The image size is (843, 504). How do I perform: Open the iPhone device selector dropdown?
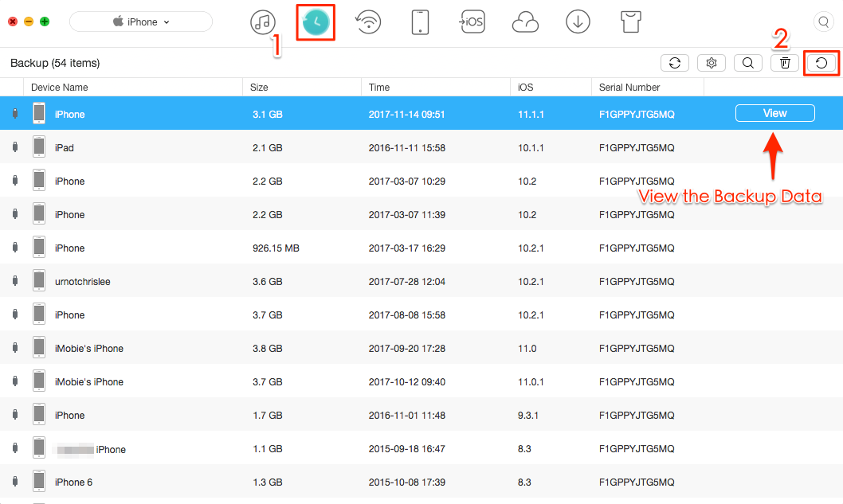(141, 22)
